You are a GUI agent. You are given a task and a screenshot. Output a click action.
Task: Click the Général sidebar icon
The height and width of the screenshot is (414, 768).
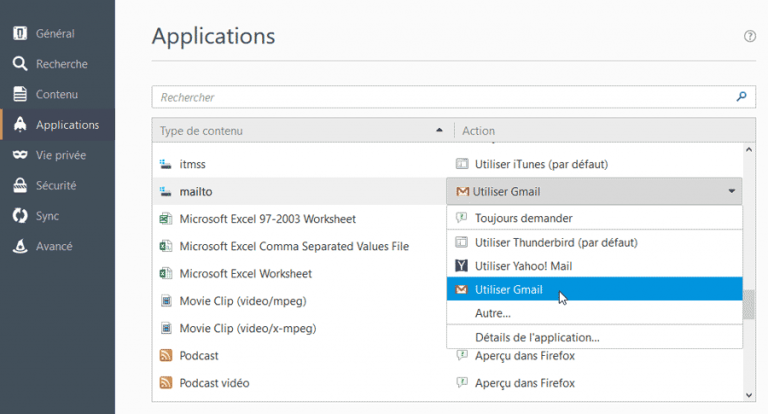coord(20,33)
